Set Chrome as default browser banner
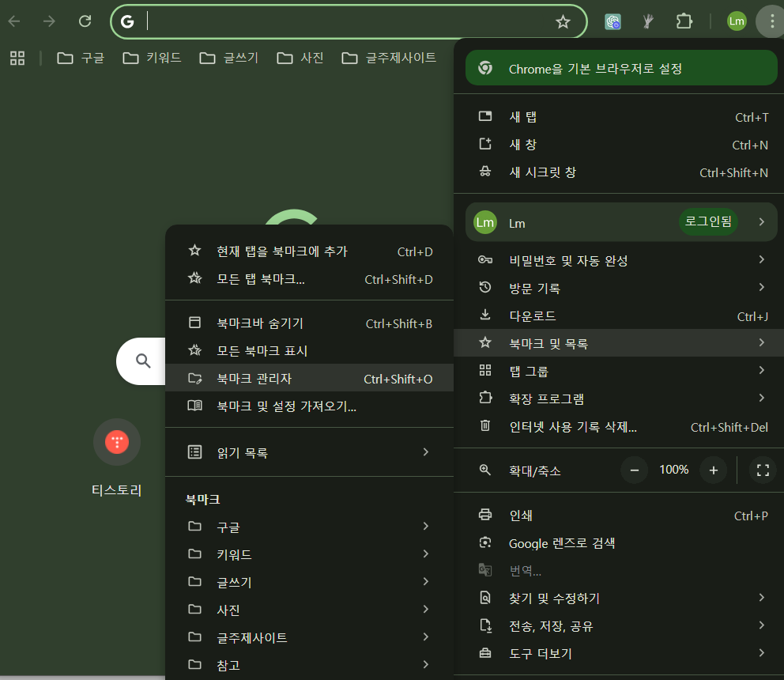This screenshot has height=680, width=784. (x=621, y=68)
